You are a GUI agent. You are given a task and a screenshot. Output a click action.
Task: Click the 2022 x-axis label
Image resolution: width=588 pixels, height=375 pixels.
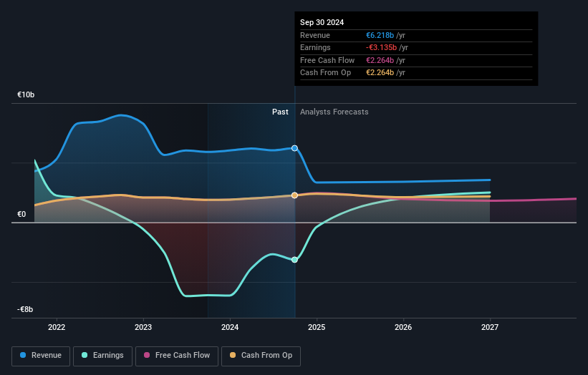[x=57, y=328]
